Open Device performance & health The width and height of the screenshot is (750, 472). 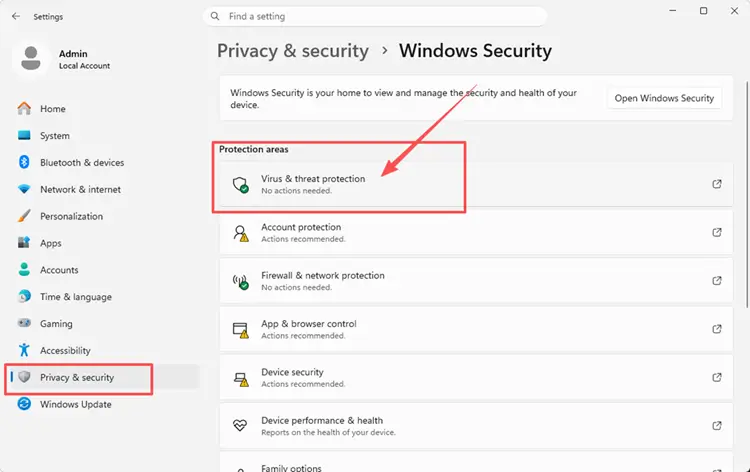click(x=476, y=426)
